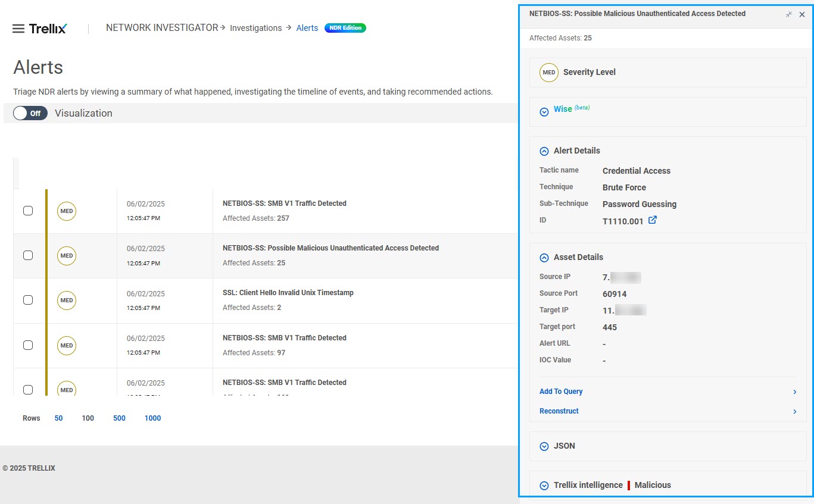
Task: Open SMB V1 Traffic Detected alert with 97 assets
Action: 285,338
